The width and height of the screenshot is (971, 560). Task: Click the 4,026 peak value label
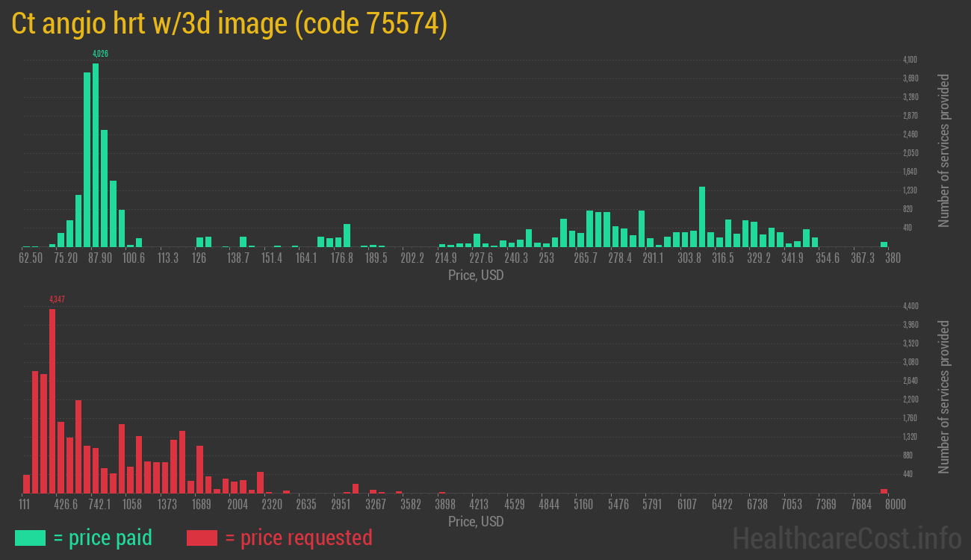(100, 54)
